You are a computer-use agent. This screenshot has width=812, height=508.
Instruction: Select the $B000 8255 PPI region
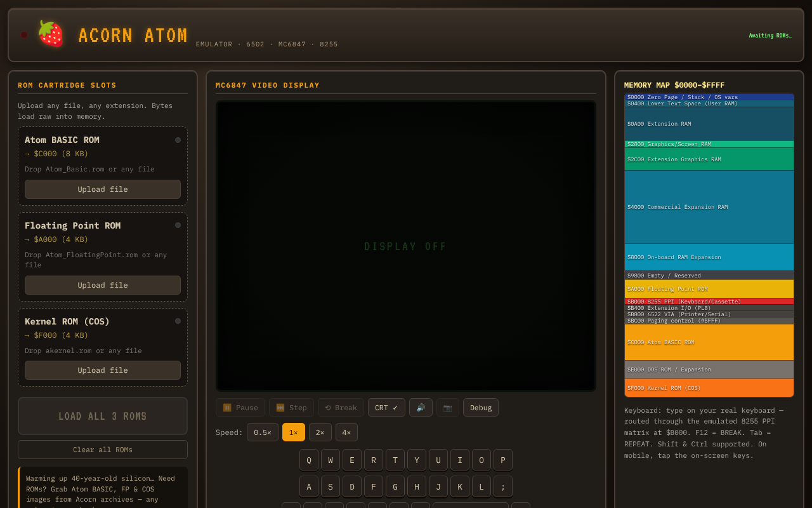709,302
